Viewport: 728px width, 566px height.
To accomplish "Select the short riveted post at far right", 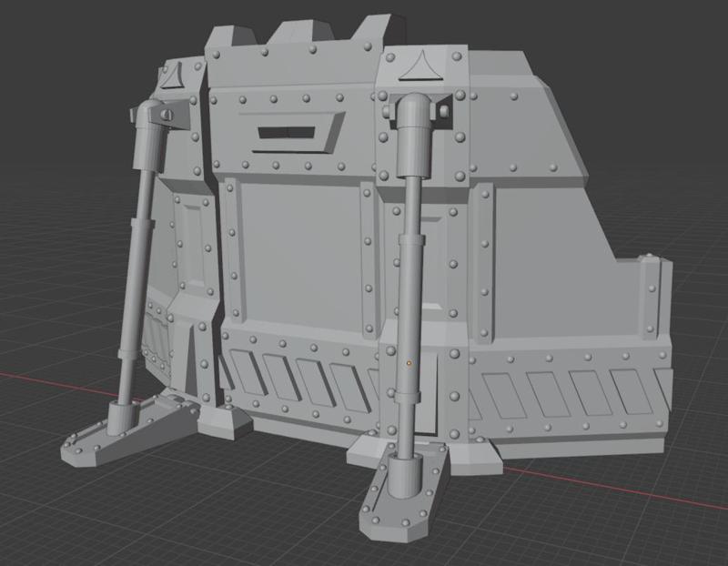I will [652, 296].
